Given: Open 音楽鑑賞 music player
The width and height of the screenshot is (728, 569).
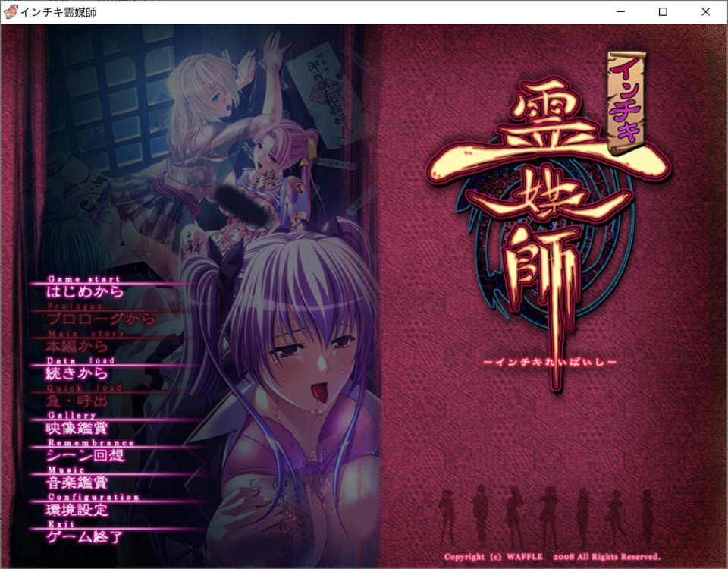Looking at the screenshot, I should click(x=77, y=483).
